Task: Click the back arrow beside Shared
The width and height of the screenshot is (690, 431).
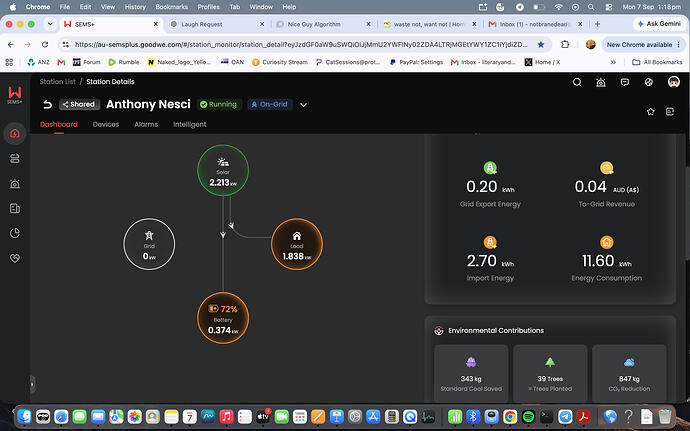Action: [x=48, y=104]
